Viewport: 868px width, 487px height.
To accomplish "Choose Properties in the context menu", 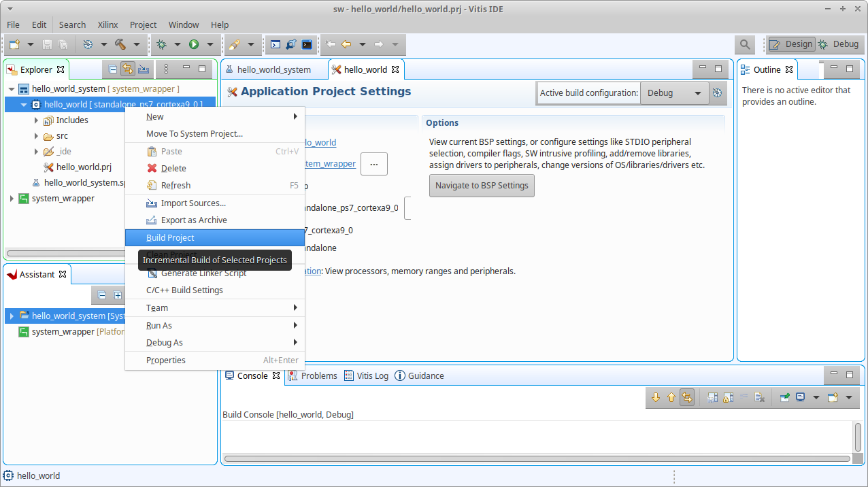I will tap(166, 360).
